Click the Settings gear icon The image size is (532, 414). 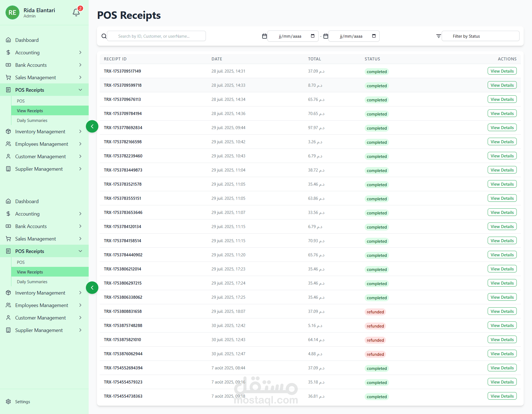(8, 402)
